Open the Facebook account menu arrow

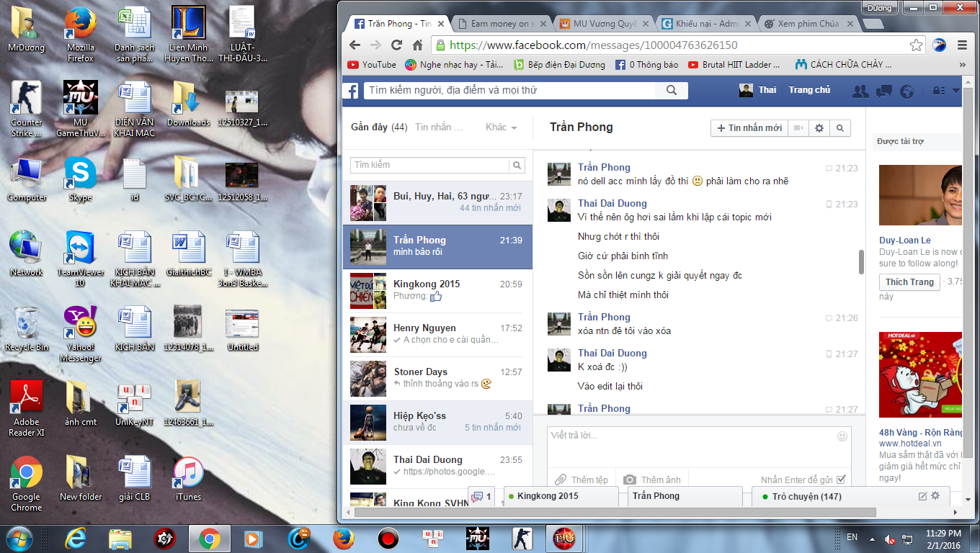pos(956,91)
